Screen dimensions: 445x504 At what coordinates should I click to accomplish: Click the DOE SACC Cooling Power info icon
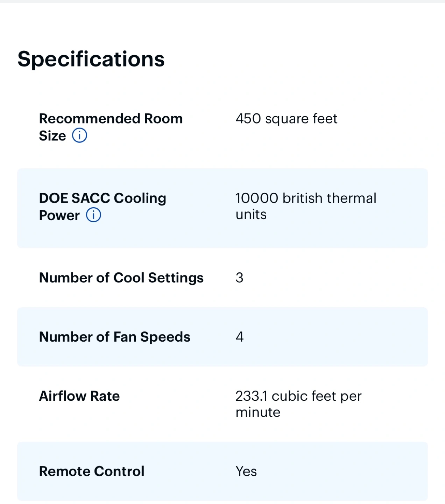click(93, 215)
